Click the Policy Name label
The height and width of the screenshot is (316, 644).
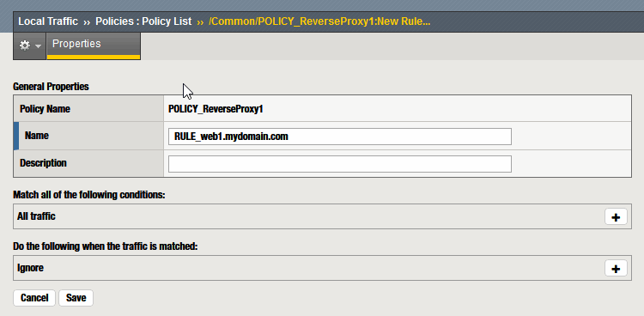(45, 109)
